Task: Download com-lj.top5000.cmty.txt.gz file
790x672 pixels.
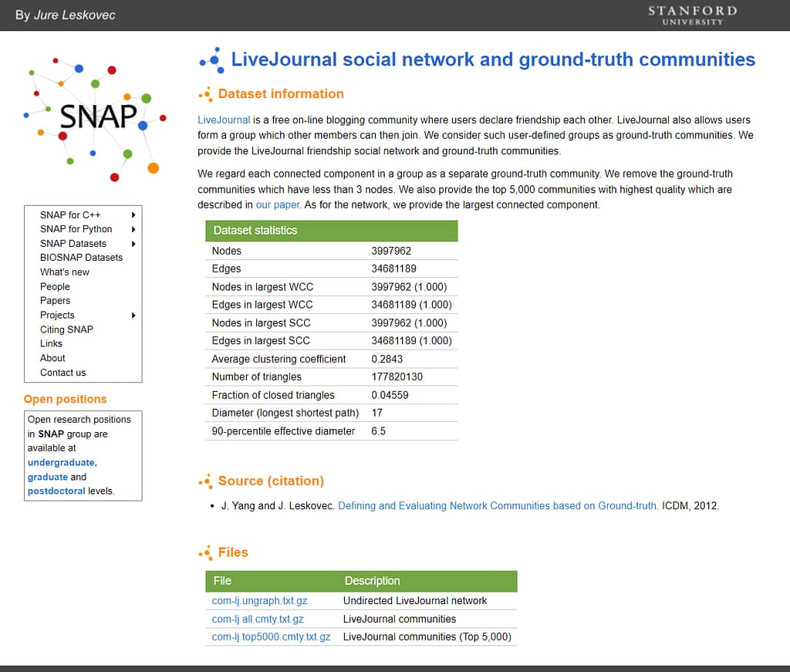Action: pos(271,637)
